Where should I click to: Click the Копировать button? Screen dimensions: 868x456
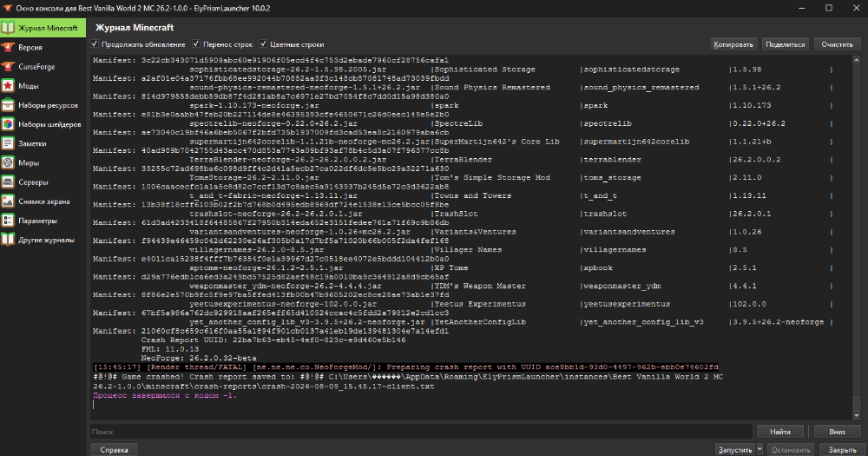[x=733, y=44]
